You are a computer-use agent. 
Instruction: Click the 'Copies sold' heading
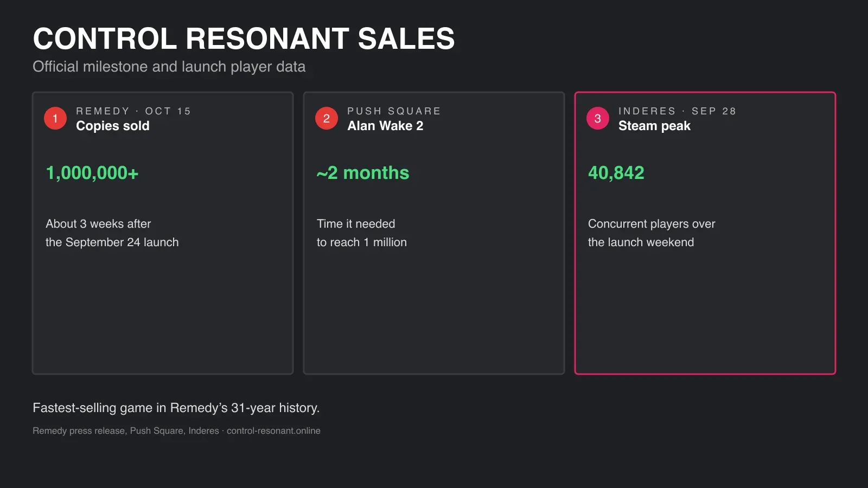tap(113, 126)
